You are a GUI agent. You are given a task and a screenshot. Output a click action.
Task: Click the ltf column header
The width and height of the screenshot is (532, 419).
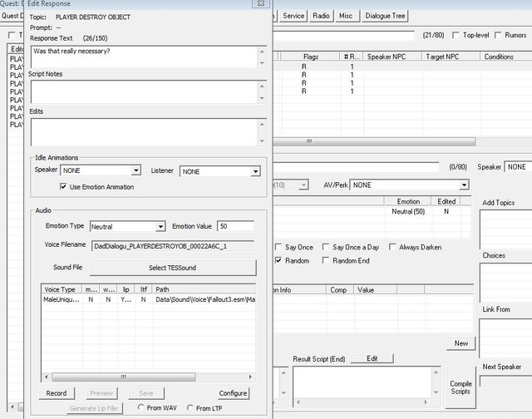pyautogui.click(x=144, y=289)
